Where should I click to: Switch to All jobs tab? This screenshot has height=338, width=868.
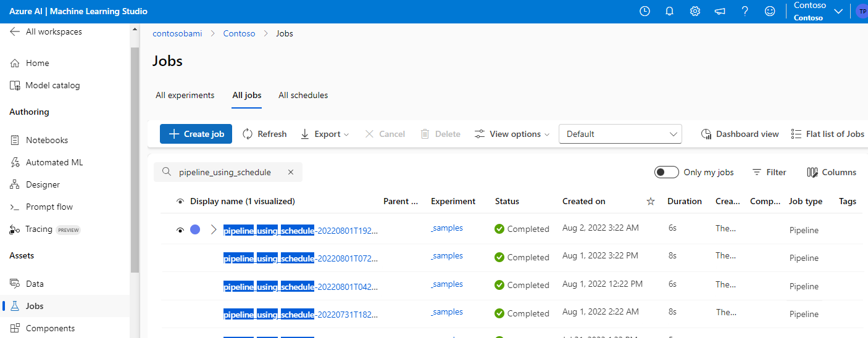pyautogui.click(x=247, y=95)
